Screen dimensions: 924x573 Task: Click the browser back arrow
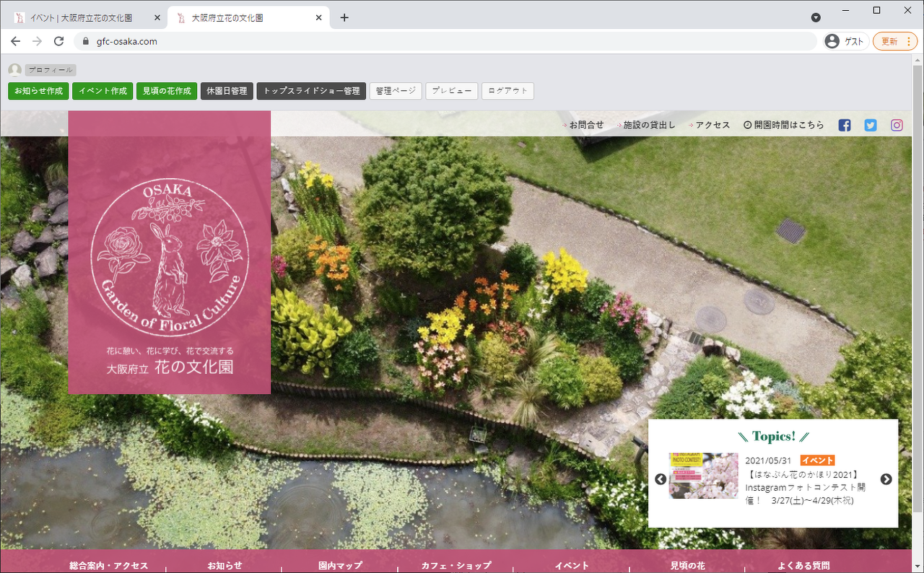(15, 41)
